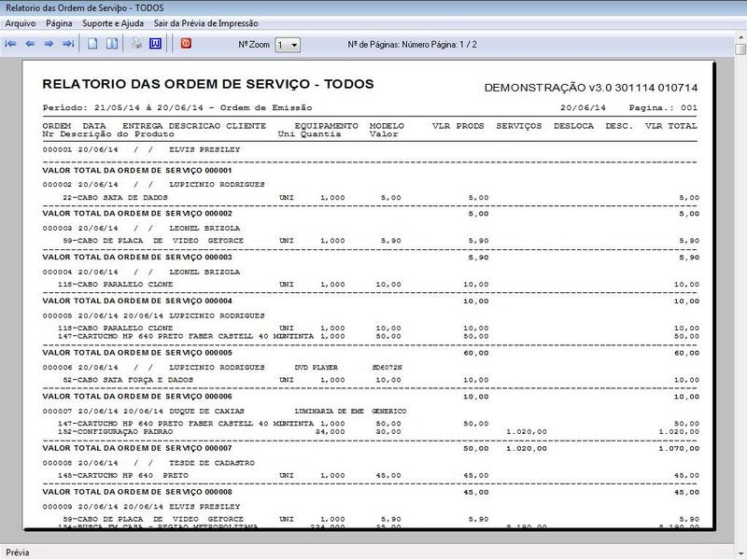Click 'DEMONSTRAÇÃO v3.0 301114 010714' text
The width and height of the screenshot is (747, 560).
coord(591,88)
